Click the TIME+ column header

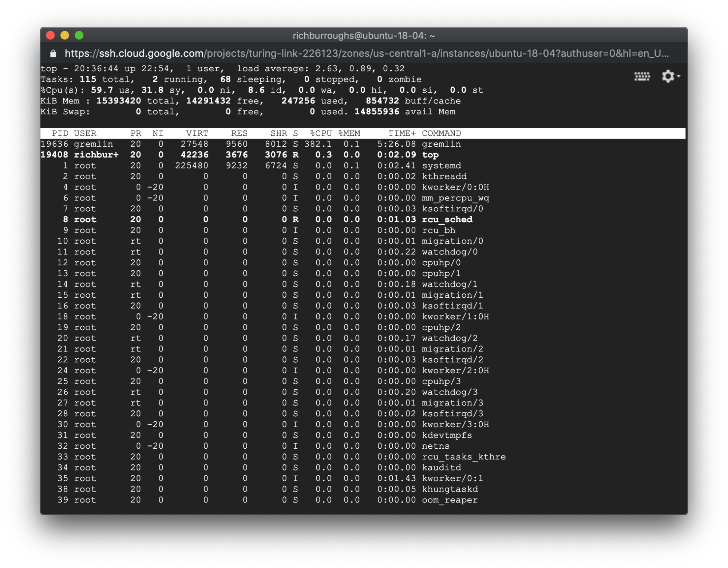click(x=402, y=133)
